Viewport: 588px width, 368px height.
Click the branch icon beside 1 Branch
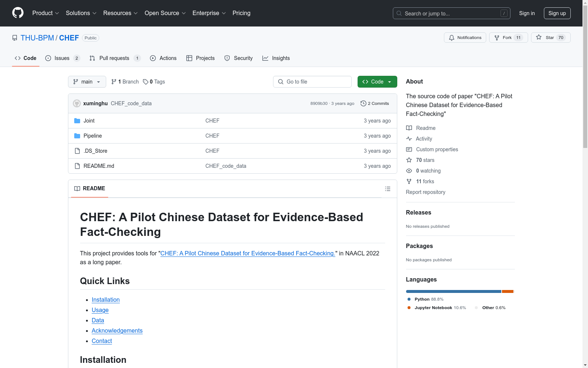click(114, 82)
